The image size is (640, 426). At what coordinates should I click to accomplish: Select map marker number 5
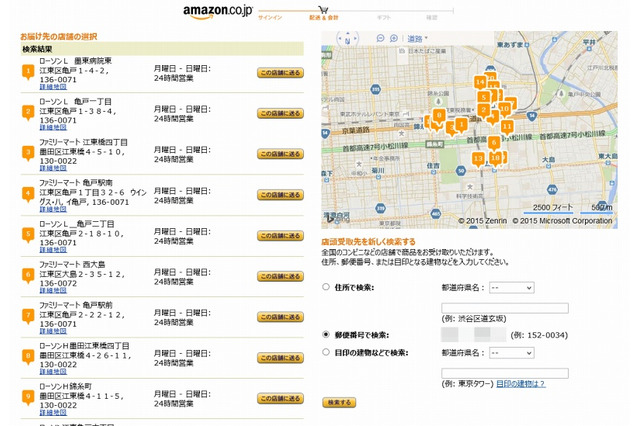[x=484, y=98]
